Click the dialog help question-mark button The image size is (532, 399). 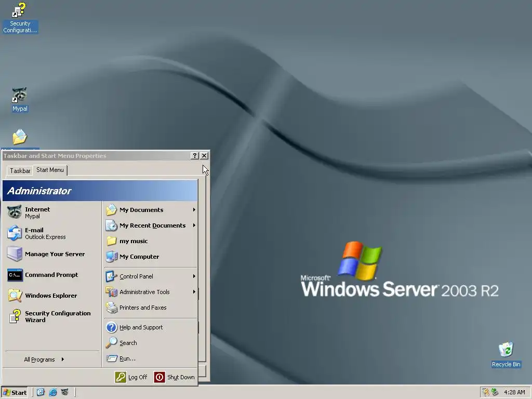tap(194, 156)
